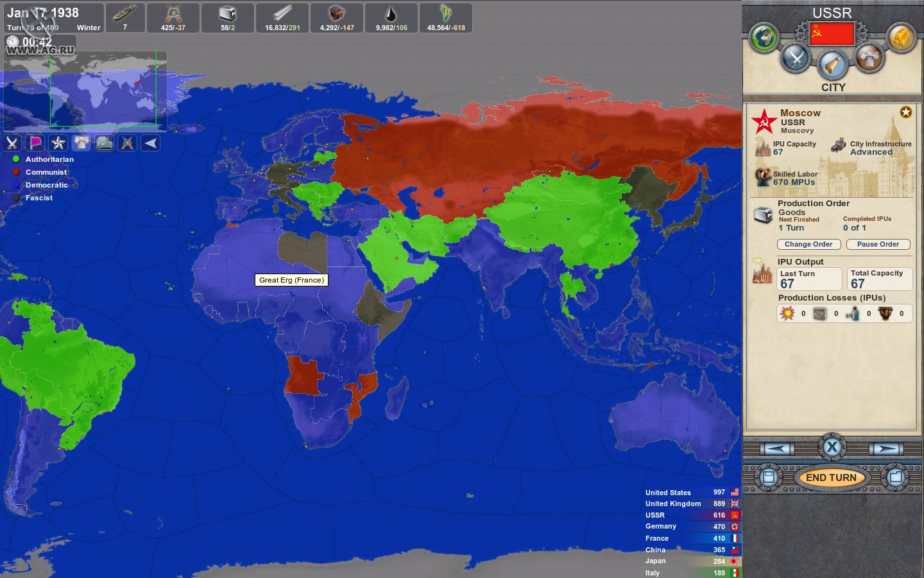The width and height of the screenshot is (924, 578).
Task: Select Japan in the ranking list
Action: pyautogui.click(x=692, y=561)
